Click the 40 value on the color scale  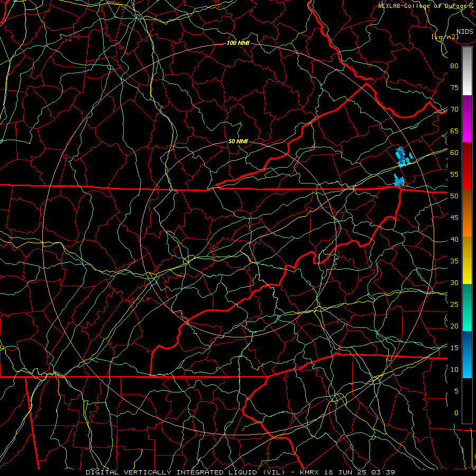tap(454, 240)
